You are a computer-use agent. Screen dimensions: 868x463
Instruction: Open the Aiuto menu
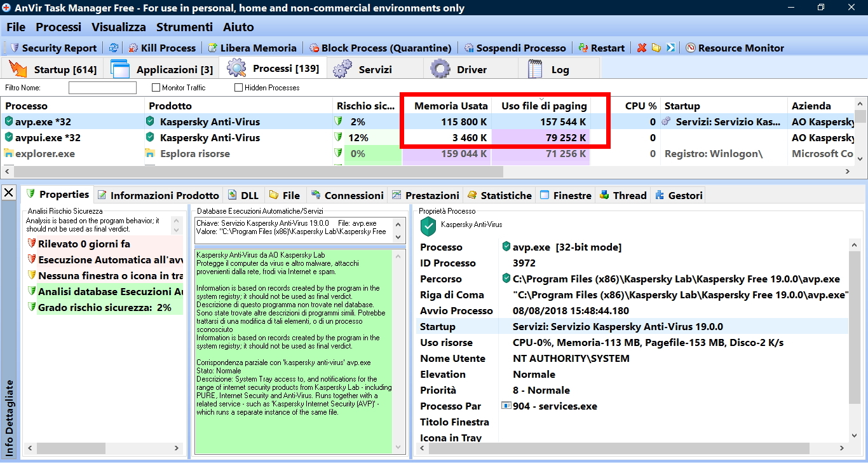tap(238, 27)
